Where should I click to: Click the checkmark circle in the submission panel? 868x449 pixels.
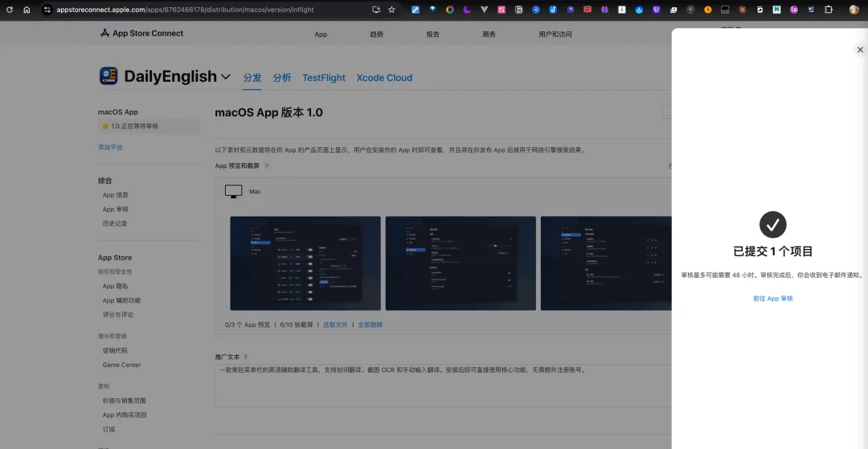tap(773, 225)
